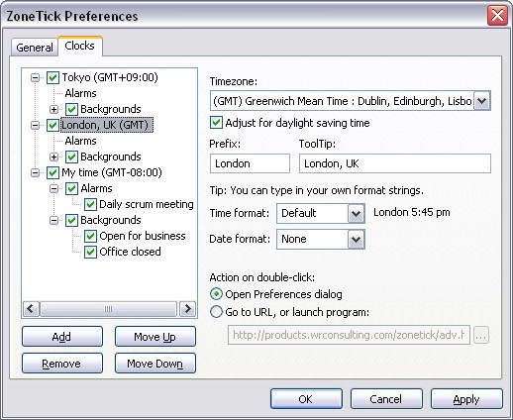Toggle Backgrounds checkbox under Tokyo

point(71,109)
